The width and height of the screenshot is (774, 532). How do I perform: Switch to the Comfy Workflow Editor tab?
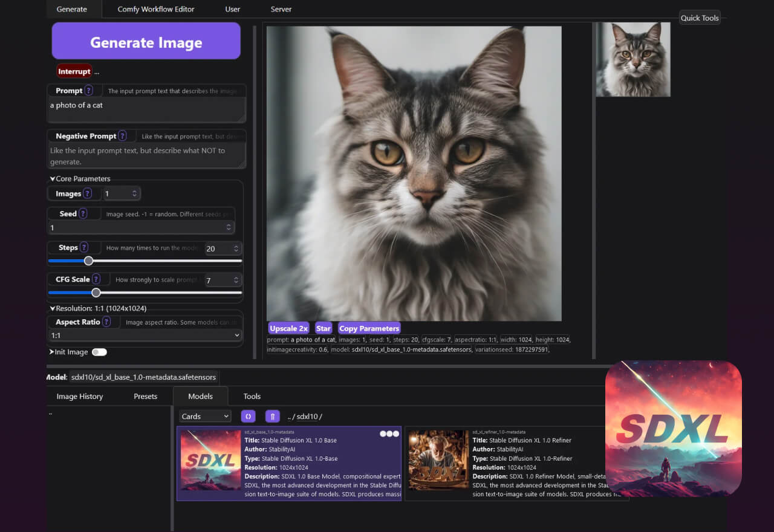coord(155,9)
